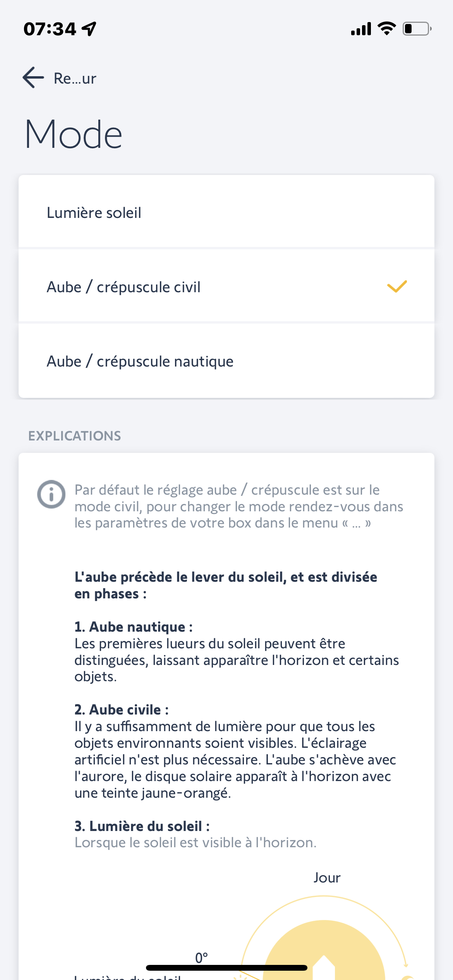Screen dimensions: 453x980
Task: Tap the info circle icon in Explications
Action: (51, 494)
